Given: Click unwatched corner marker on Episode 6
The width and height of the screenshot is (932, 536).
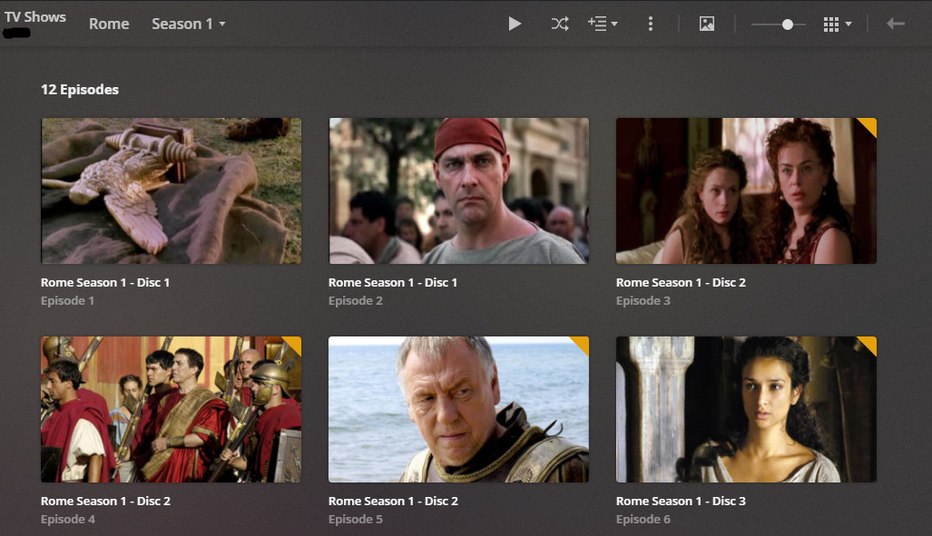Looking at the screenshot, I should (869, 343).
